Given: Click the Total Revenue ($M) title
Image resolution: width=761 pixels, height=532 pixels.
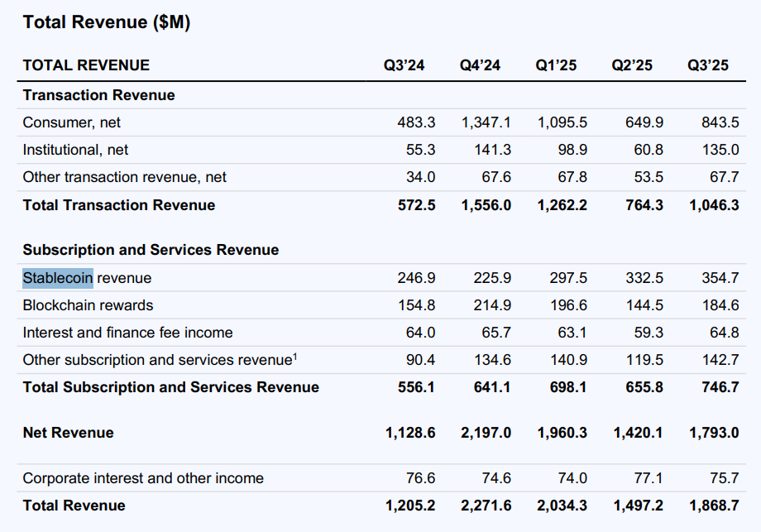Looking at the screenshot, I should (x=107, y=22).
